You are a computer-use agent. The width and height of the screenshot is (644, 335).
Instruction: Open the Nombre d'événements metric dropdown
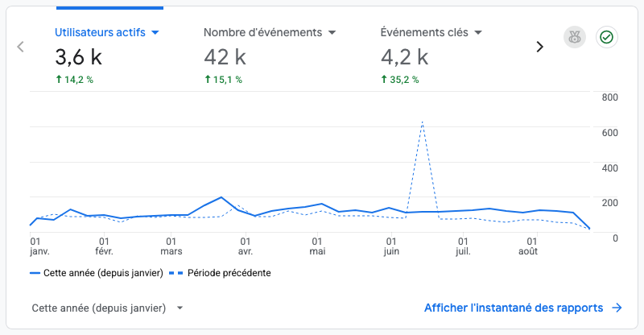(332, 32)
